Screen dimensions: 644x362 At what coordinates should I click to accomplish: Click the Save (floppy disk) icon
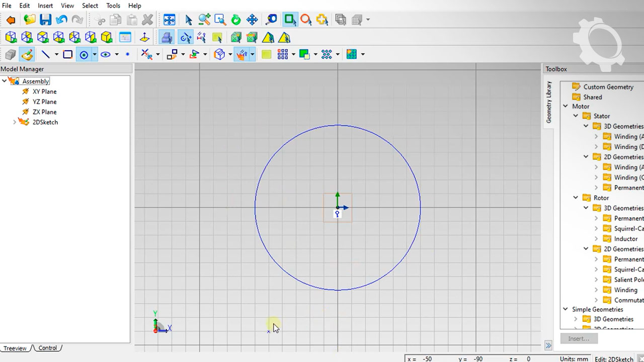(x=46, y=20)
